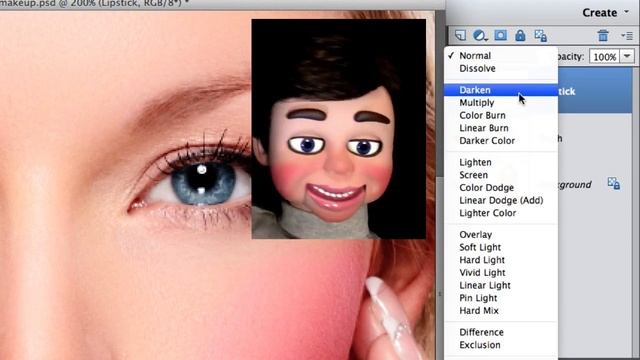Choose Linear Burn blend mode
Screen dimensions: 640x360
coord(501,128)
